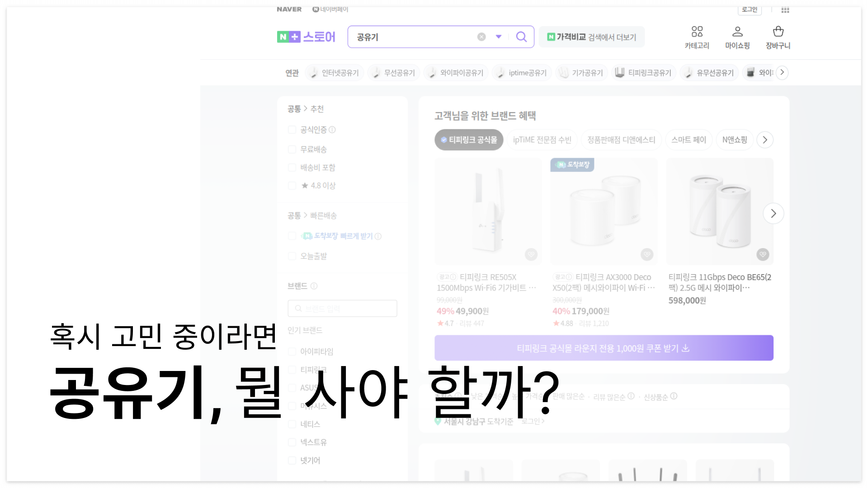868x488 pixels.
Task: Check the 4.8 이상 rating filter
Action: click(292, 186)
